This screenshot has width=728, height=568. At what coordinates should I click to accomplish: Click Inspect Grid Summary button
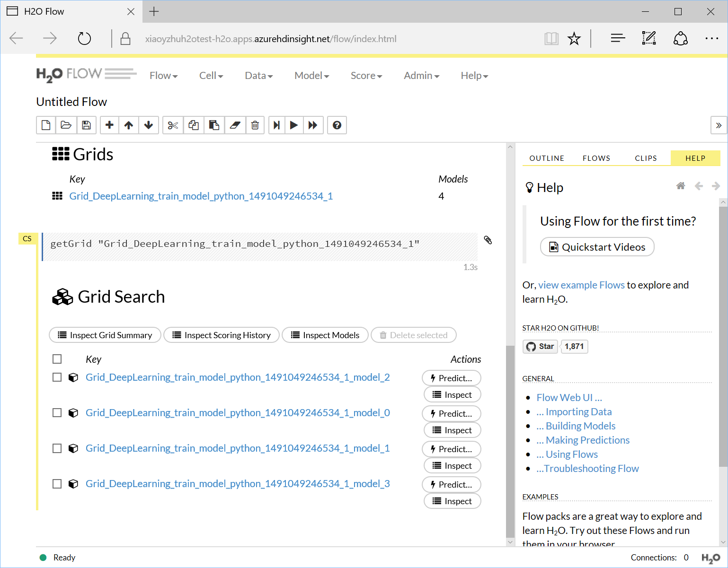(105, 335)
